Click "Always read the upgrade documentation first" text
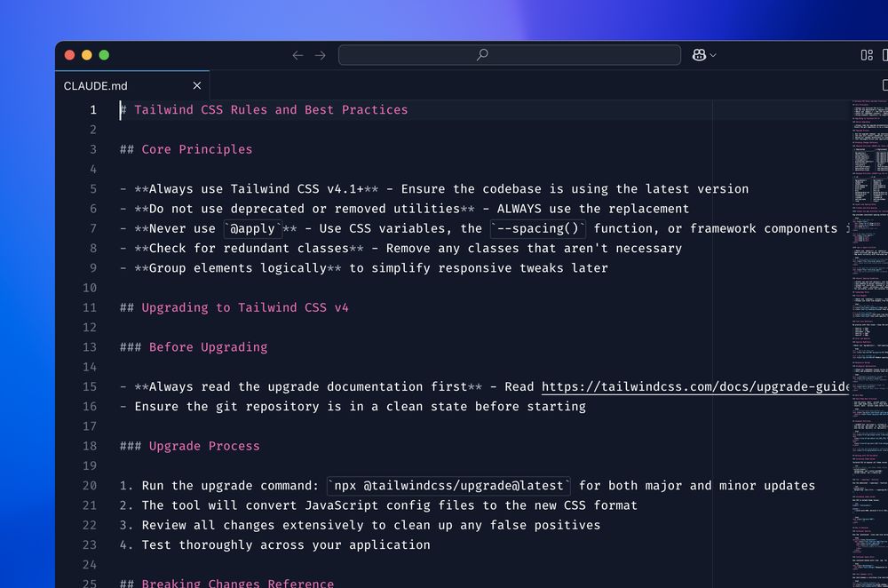The width and height of the screenshot is (888, 588). tap(308, 387)
